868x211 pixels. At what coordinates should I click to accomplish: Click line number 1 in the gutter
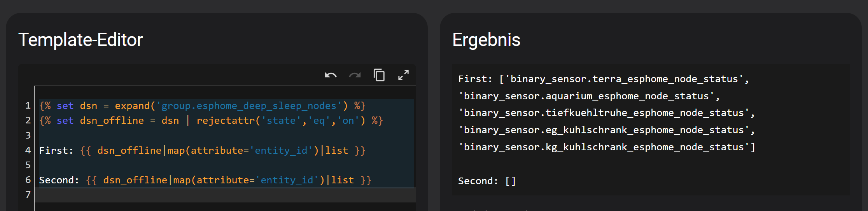(28, 105)
